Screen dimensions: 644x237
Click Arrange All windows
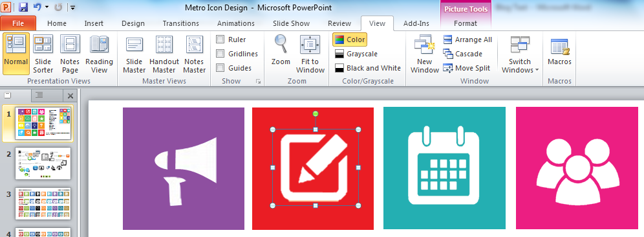coord(467,39)
